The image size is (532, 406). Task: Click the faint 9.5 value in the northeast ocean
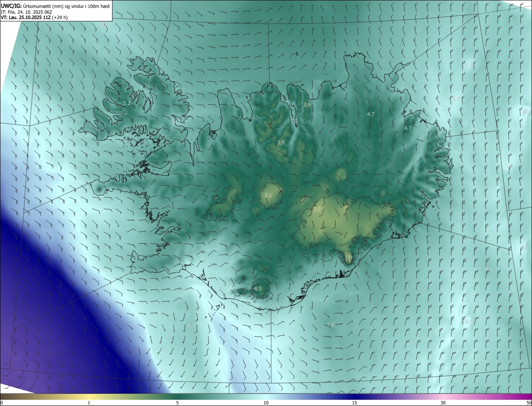[x=469, y=64]
